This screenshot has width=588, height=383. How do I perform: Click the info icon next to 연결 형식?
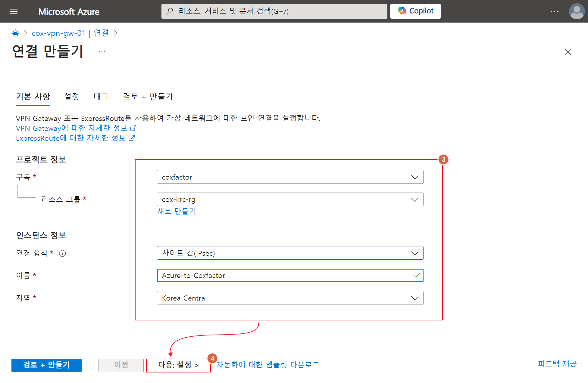pyautogui.click(x=62, y=253)
